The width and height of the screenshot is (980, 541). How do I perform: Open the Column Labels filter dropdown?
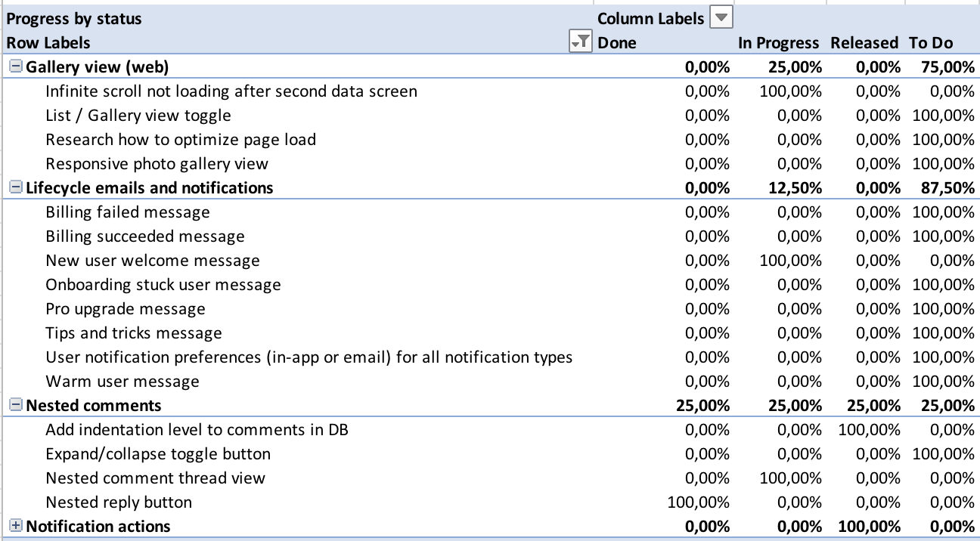723,18
